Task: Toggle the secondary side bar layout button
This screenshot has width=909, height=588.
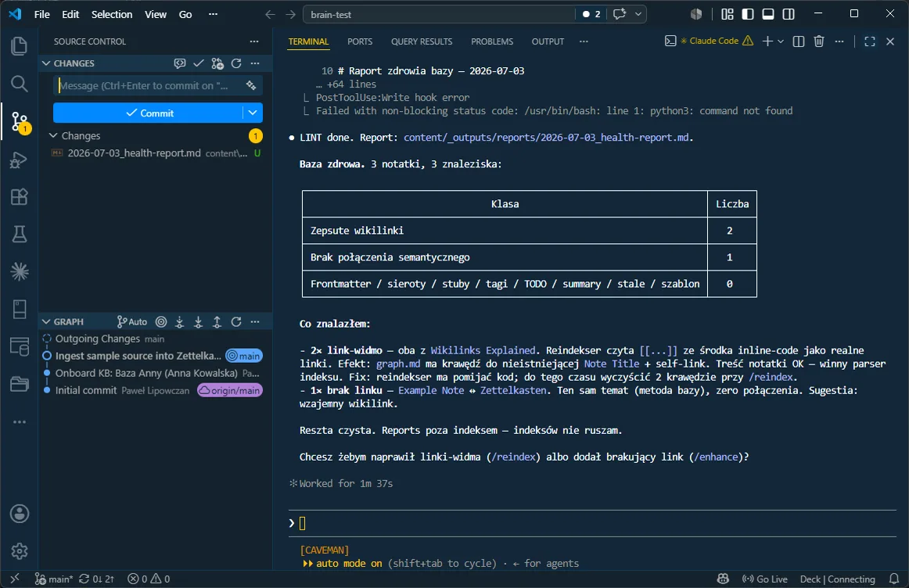Action: click(789, 14)
